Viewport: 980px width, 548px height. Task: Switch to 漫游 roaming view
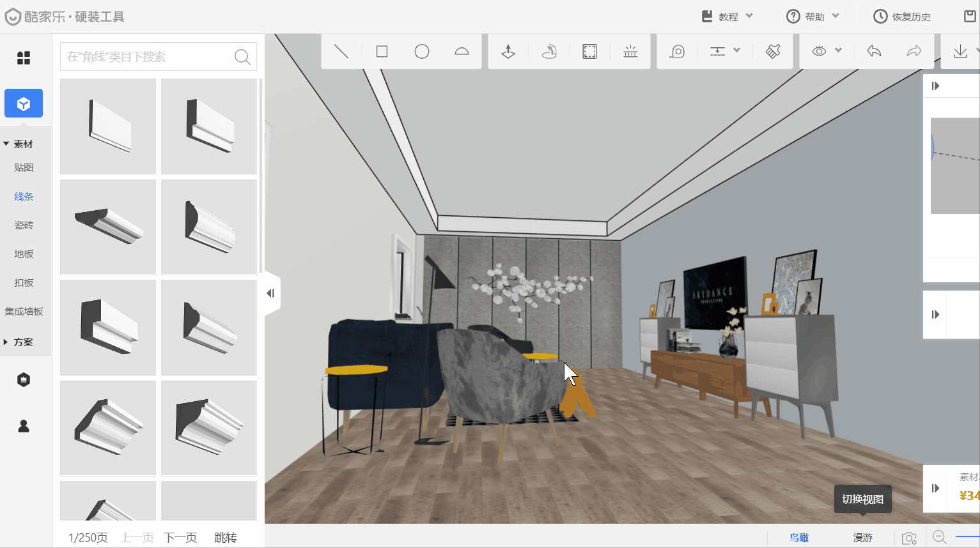(863, 538)
